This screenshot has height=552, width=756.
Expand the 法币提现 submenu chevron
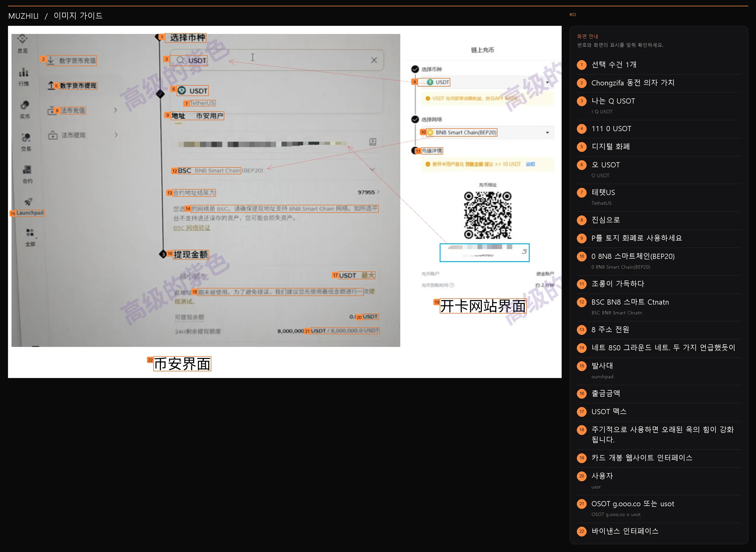pyautogui.click(x=116, y=135)
